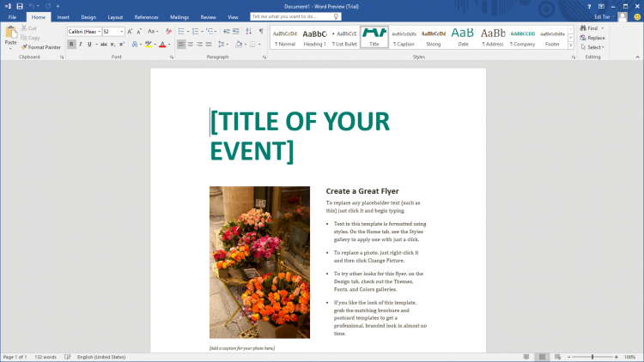Increase font size with Grow Font icon
This screenshot has height=362, width=644.
(131, 32)
